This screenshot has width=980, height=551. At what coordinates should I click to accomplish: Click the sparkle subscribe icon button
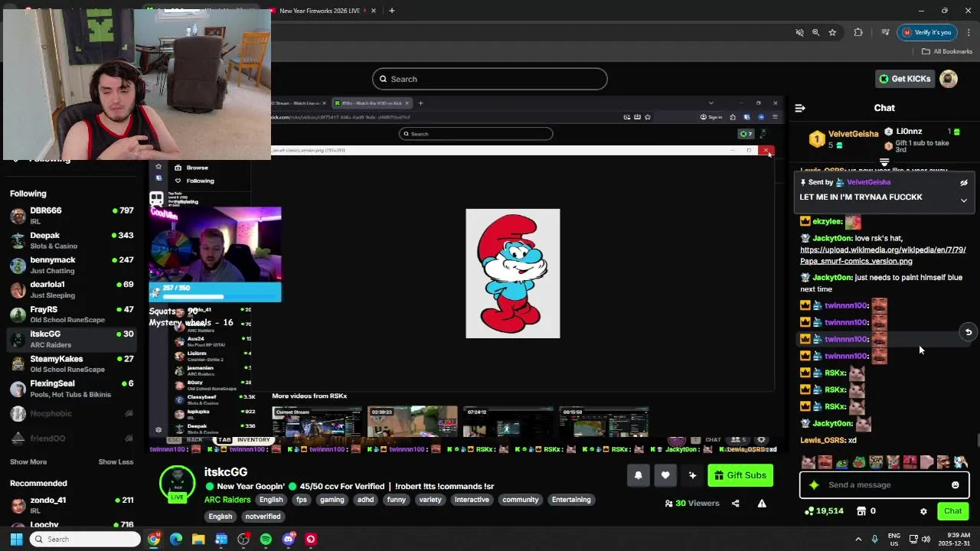(x=692, y=475)
